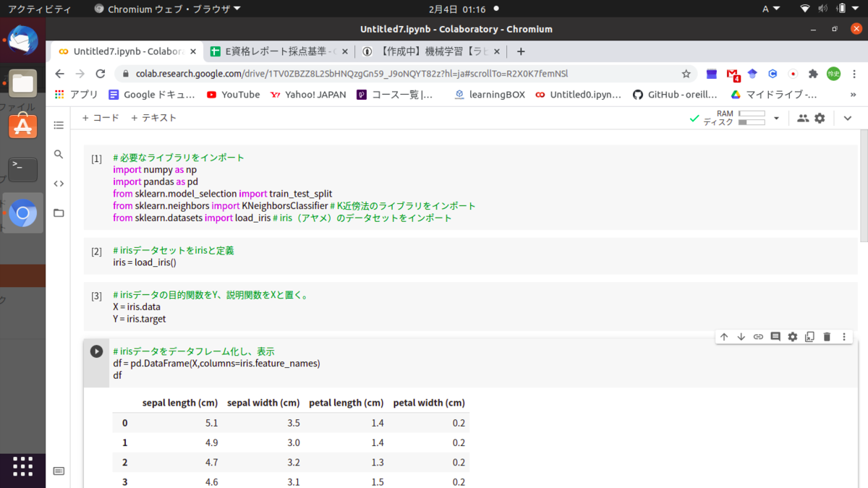Show hidden bookmarks with the double chevron

(x=854, y=95)
